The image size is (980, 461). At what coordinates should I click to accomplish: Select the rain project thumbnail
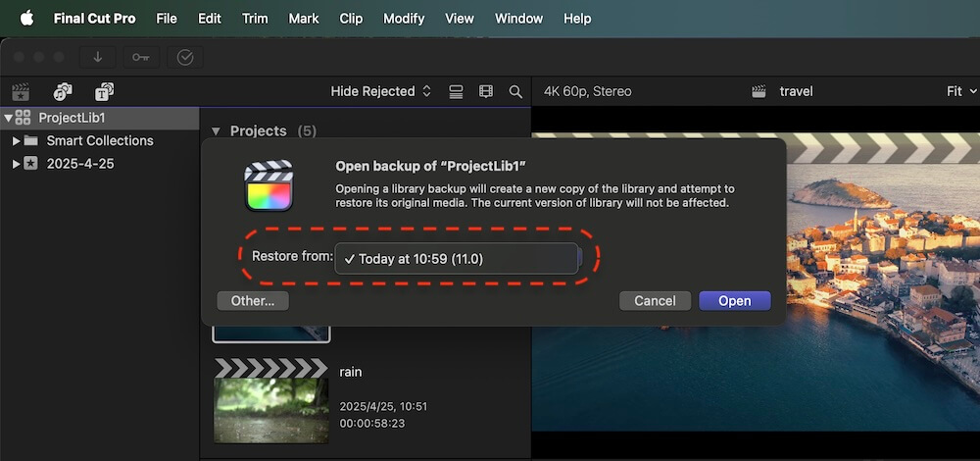pyautogui.click(x=270, y=400)
